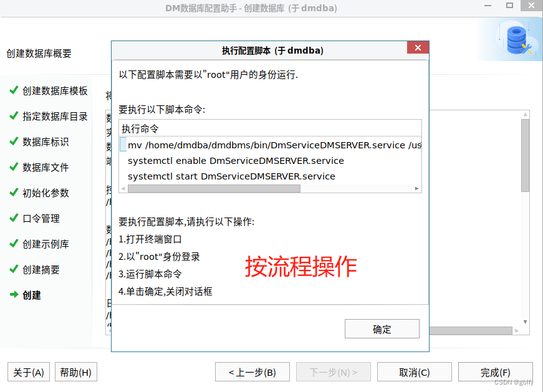The image size is (543, 392).
Task: Click the green checkmark beside 口令管理
Action: (14, 218)
